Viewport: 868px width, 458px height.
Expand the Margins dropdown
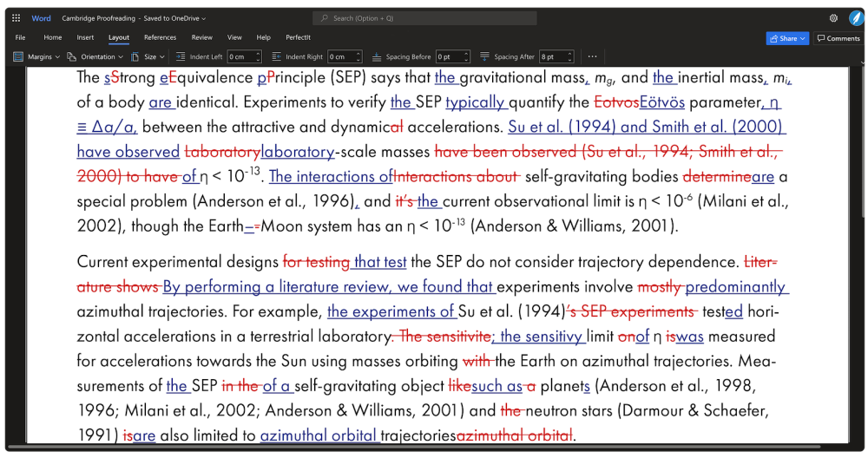57,56
